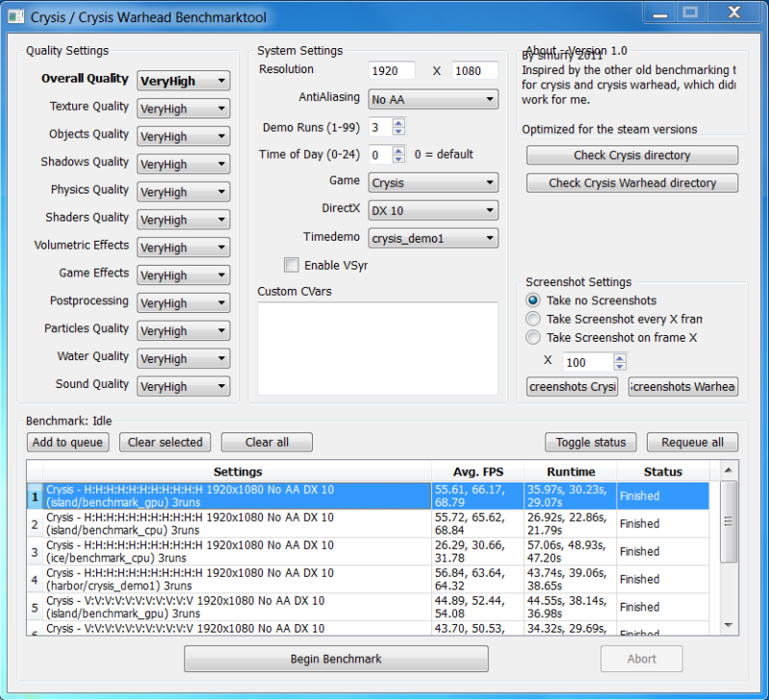
Task: Select Take Screenshot every X frames option
Action: (x=533, y=319)
